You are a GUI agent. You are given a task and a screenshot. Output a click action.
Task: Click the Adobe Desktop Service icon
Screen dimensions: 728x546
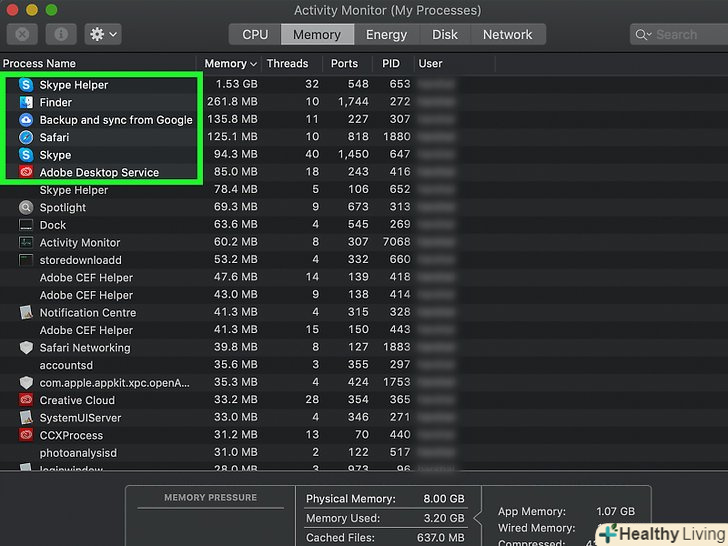coord(26,172)
